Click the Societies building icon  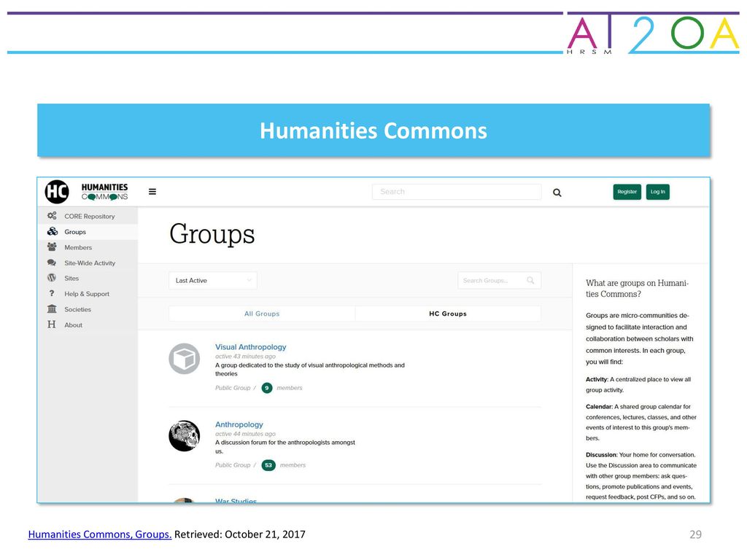[52, 309]
